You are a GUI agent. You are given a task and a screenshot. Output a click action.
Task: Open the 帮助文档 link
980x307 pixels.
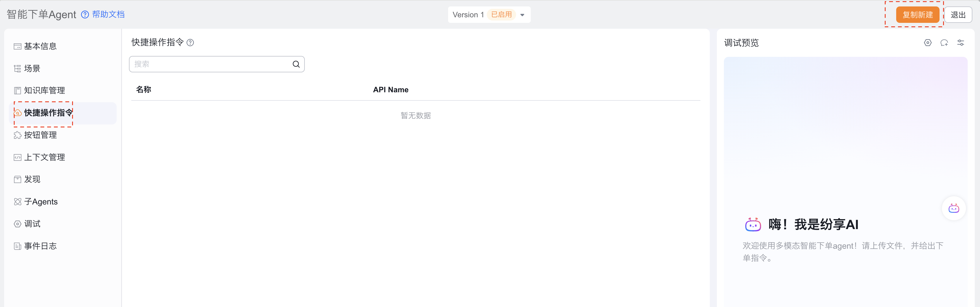(x=108, y=14)
